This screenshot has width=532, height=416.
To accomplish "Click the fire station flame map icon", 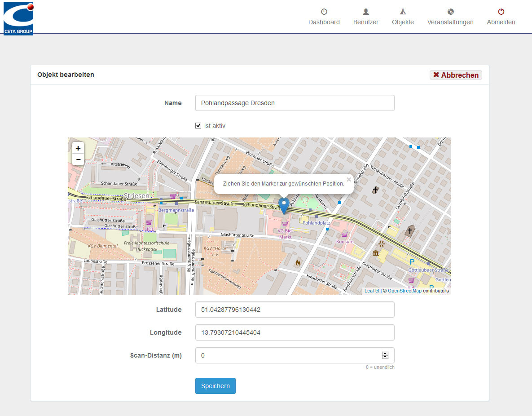I will pyautogui.click(x=298, y=262).
